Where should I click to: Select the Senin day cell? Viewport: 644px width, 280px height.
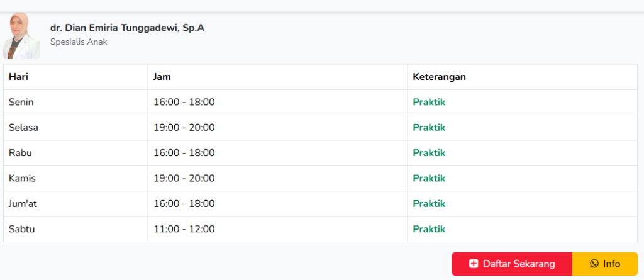pyautogui.click(x=21, y=102)
